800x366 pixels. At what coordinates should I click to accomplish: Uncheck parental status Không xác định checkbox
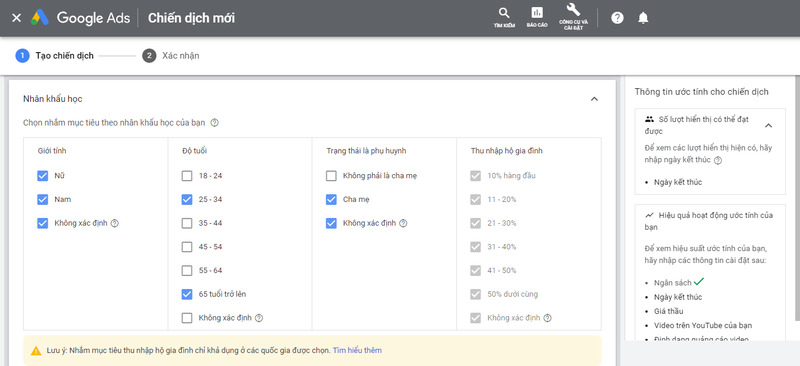[332, 223]
